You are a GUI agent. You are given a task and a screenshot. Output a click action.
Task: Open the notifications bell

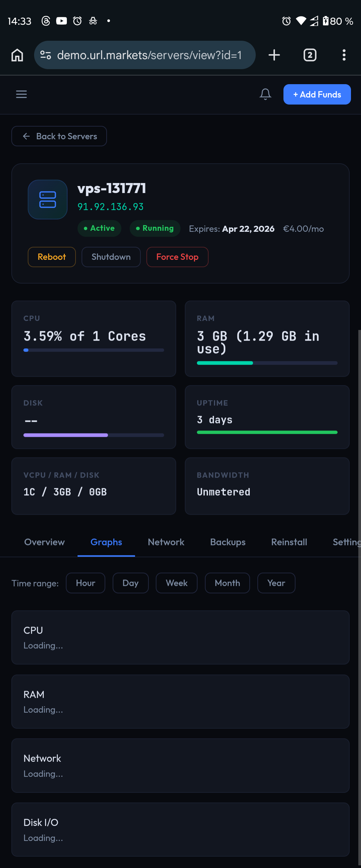tap(265, 94)
